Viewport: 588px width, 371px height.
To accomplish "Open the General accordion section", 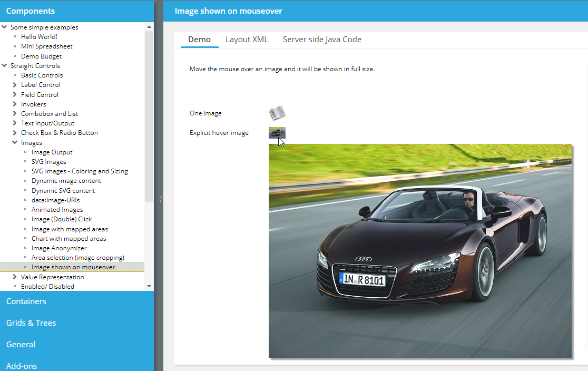I will [21, 345].
